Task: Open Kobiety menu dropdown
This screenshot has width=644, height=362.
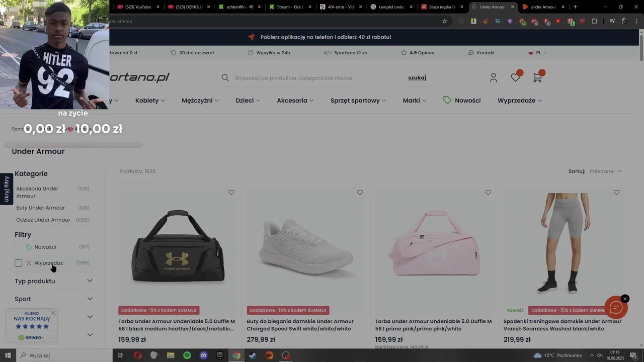Action: tap(150, 101)
